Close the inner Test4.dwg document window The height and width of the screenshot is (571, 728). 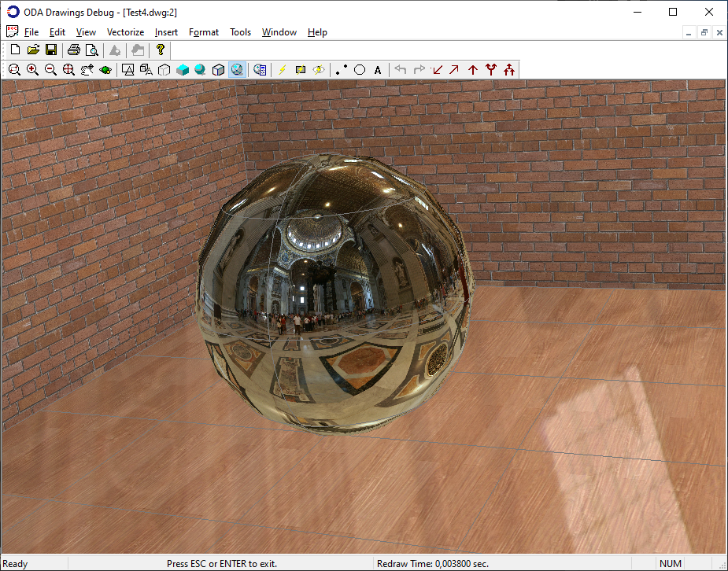coord(719,32)
